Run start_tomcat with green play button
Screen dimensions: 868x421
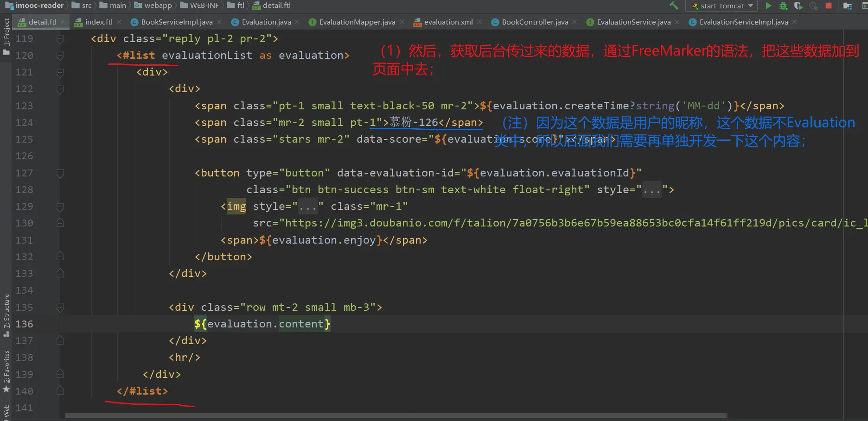[768, 6]
